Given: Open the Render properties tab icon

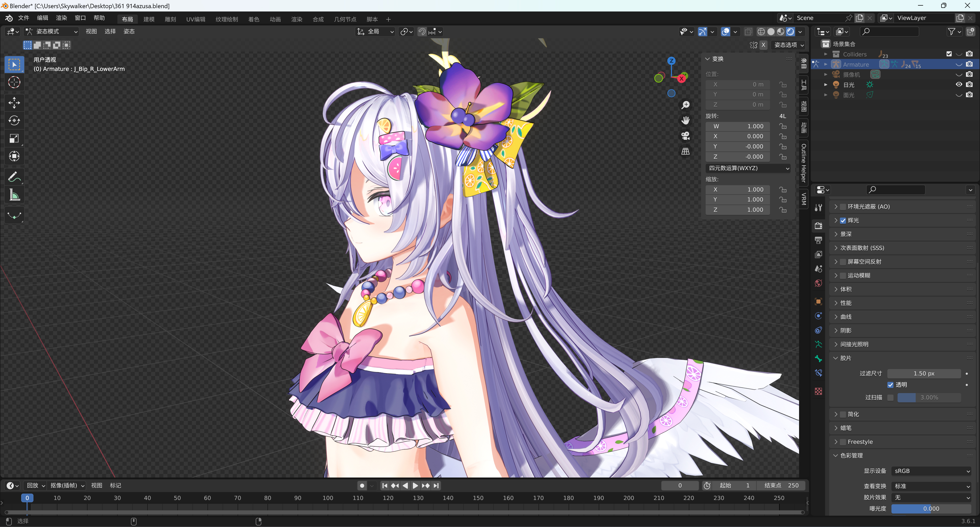Looking at the screenshot, I should click(x=818, y=226).
